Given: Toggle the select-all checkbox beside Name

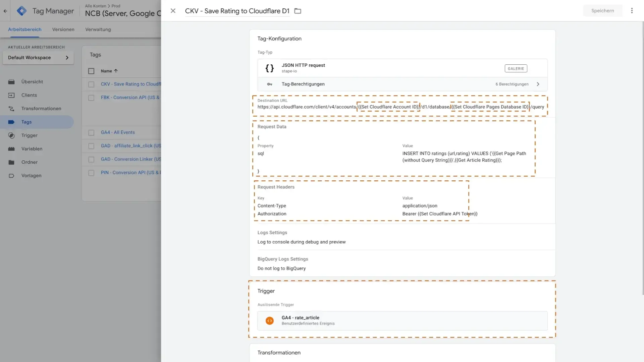Looking at the screenshot, I should [91, 71].
